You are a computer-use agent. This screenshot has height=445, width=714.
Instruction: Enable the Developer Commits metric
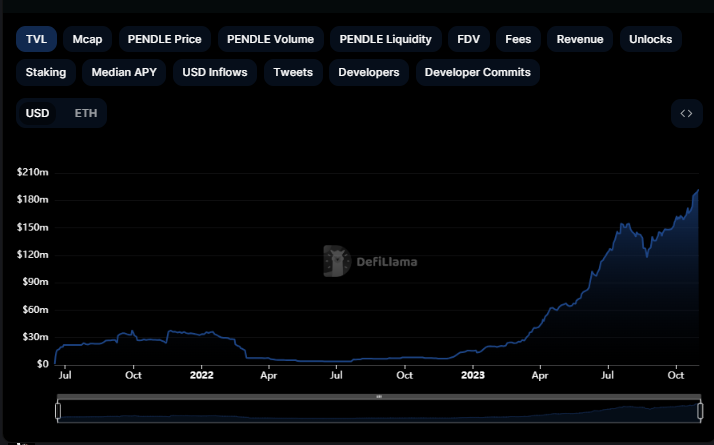[478, 72]
